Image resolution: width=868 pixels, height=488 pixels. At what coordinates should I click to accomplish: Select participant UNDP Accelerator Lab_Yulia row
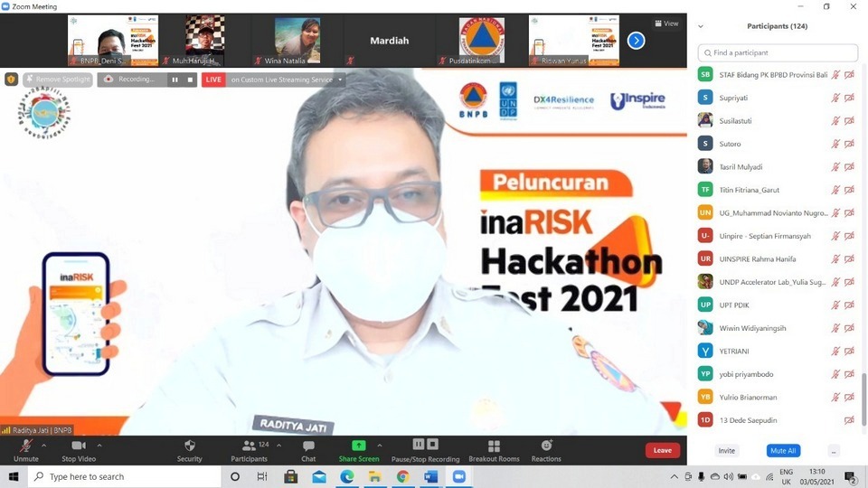point(777,282)
